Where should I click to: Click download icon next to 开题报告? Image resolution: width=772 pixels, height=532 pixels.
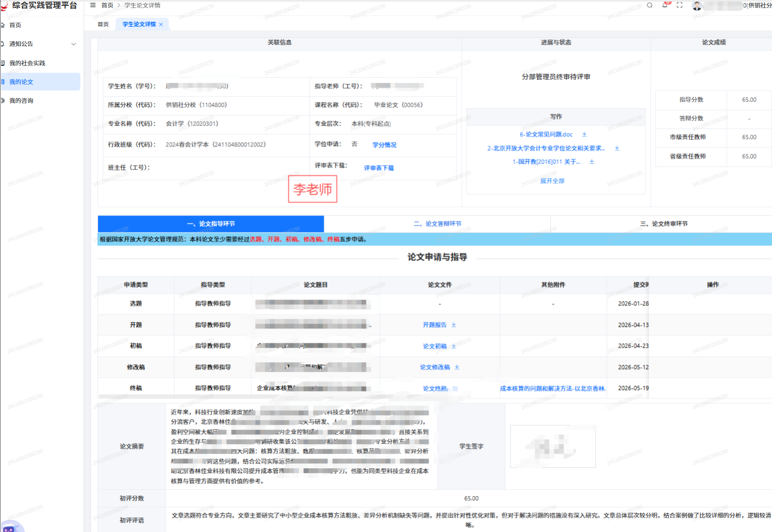(454, 325)
